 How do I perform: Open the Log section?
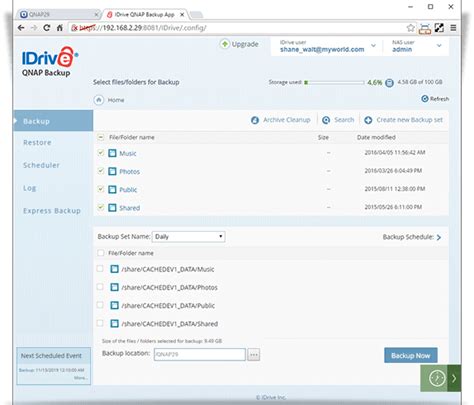point(30,188)
